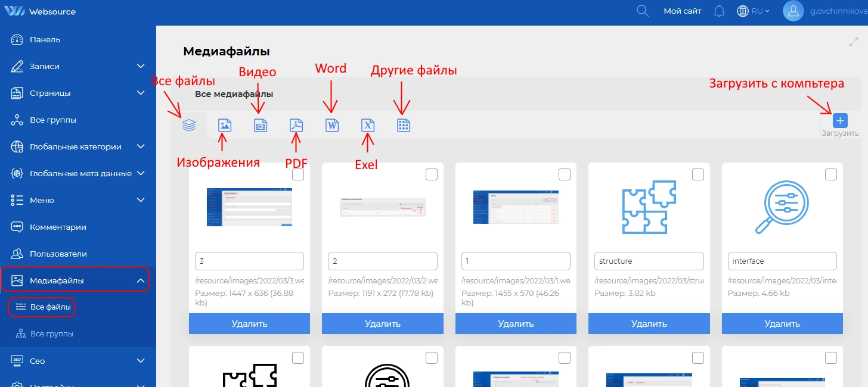868x387 pixels.
Task: Click the Мой сайт header link
Action: (683, 11)
